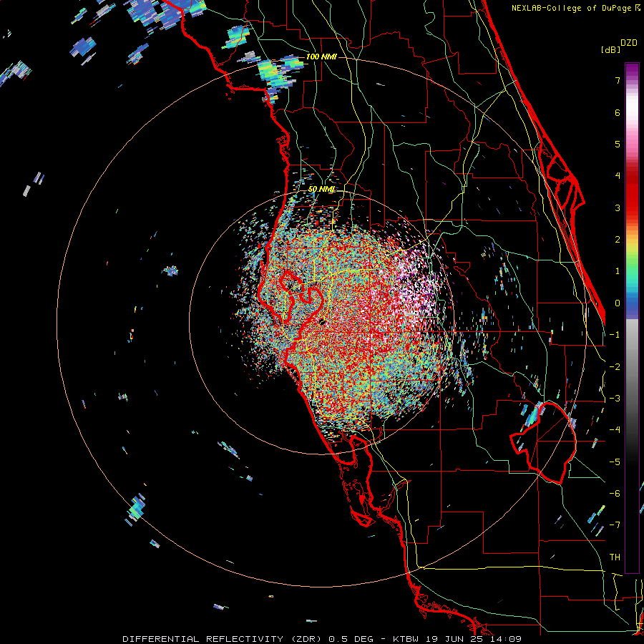Click the 50 NMI range ring label
Viewport: 644px width, 644px height.
point(321,190)
